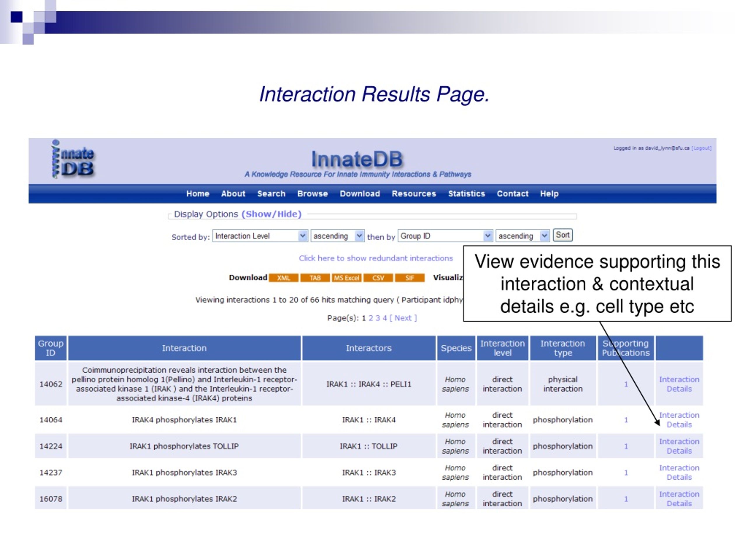Go to results page 2

pyautogui.click(x=371, y=318)
